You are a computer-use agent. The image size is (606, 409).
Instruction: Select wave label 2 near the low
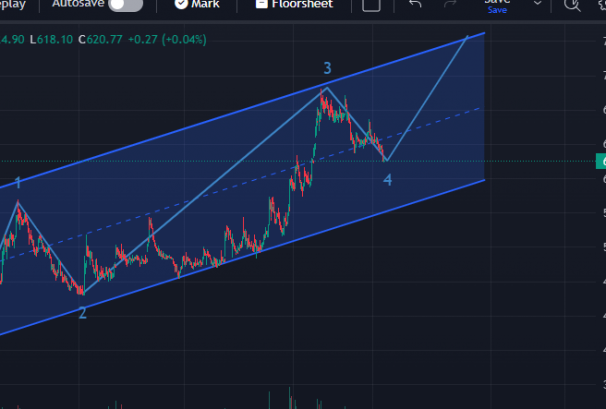[x=82, y=313]
